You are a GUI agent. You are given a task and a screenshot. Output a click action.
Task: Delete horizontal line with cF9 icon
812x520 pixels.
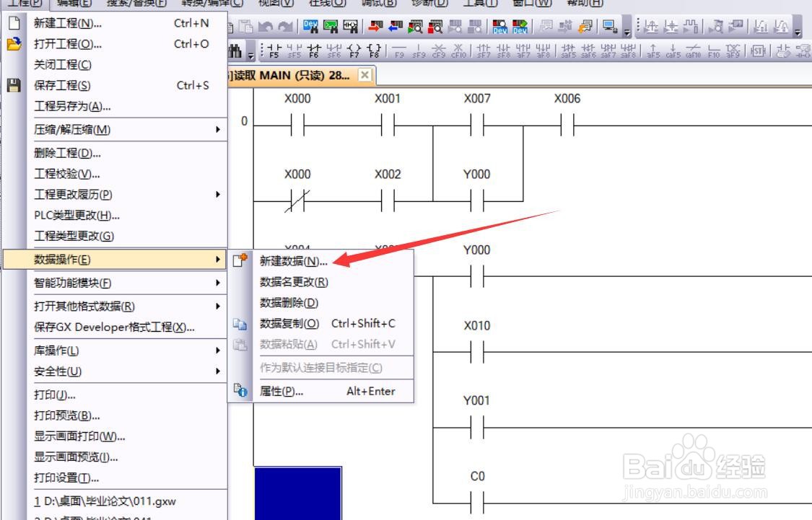[439, 50]
